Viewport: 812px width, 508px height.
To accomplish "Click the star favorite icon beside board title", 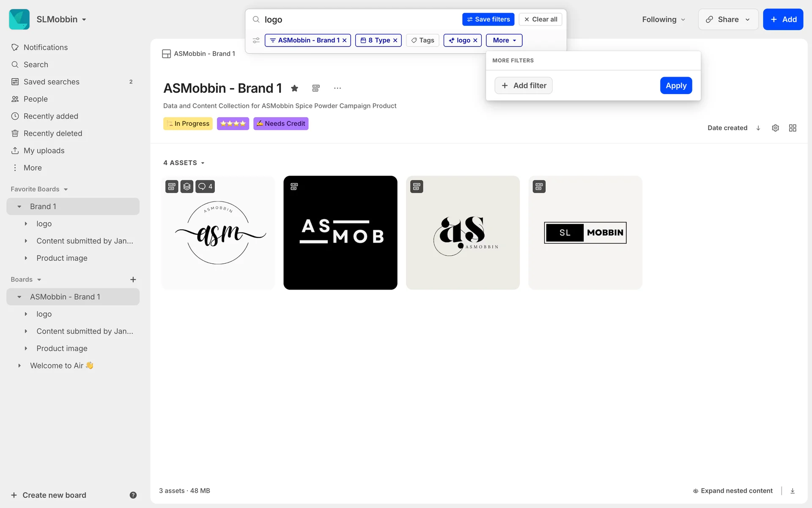I will click(x=295, y=88).
